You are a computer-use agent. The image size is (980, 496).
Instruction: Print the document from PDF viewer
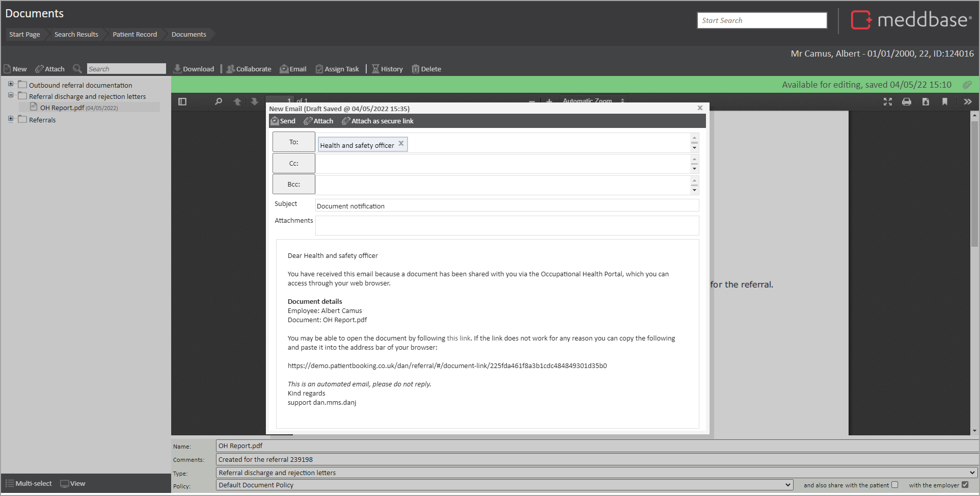click(x=907, y=102)
